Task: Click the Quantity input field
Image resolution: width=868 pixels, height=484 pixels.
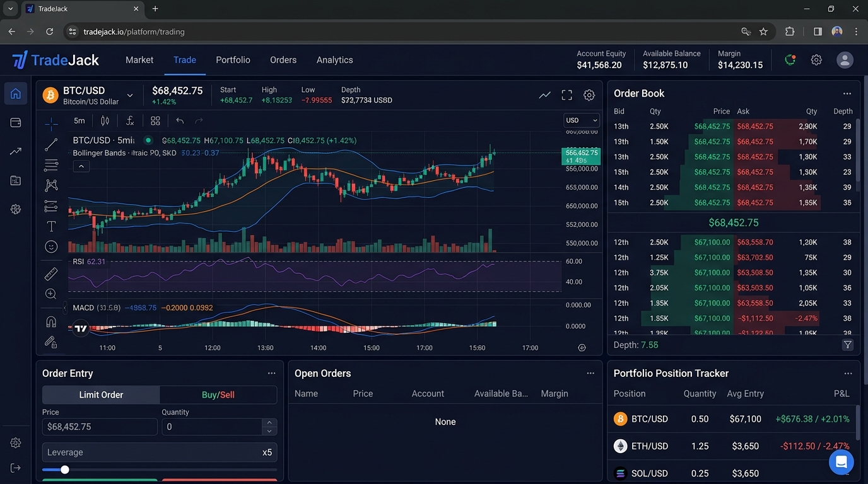Action: (212, 427)
